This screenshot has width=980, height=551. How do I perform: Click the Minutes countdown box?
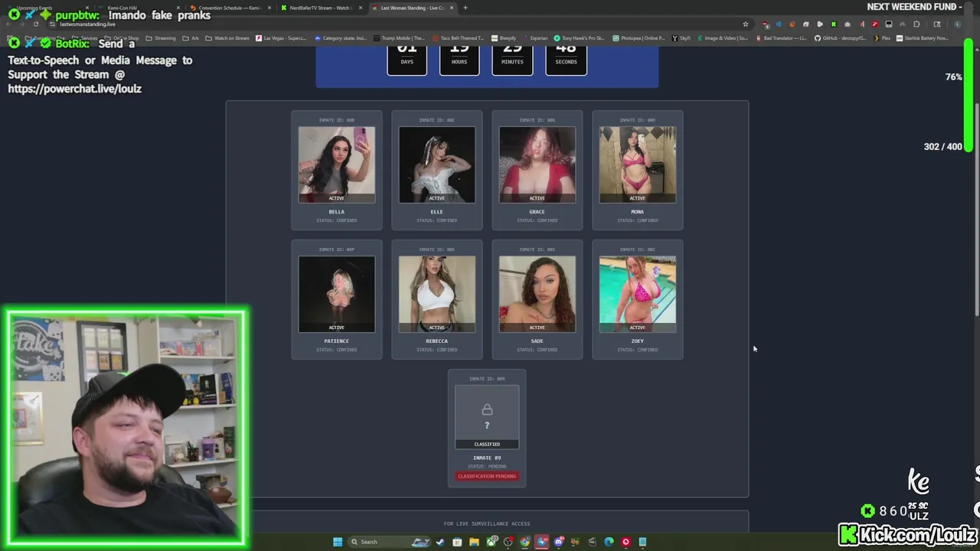(512, 60)
